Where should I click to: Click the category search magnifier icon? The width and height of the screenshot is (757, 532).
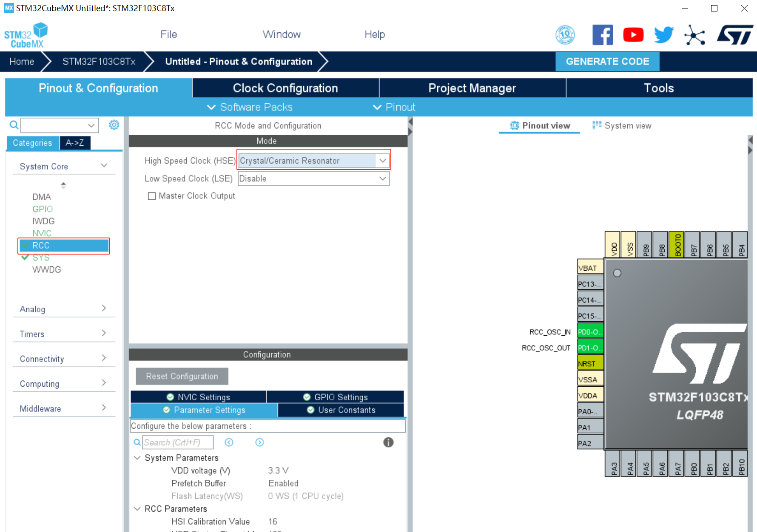14,125
